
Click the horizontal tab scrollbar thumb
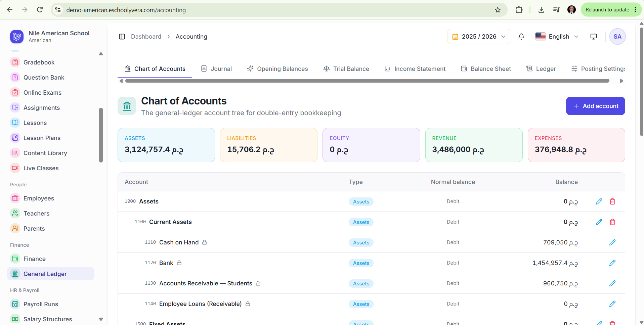[367, 81]
